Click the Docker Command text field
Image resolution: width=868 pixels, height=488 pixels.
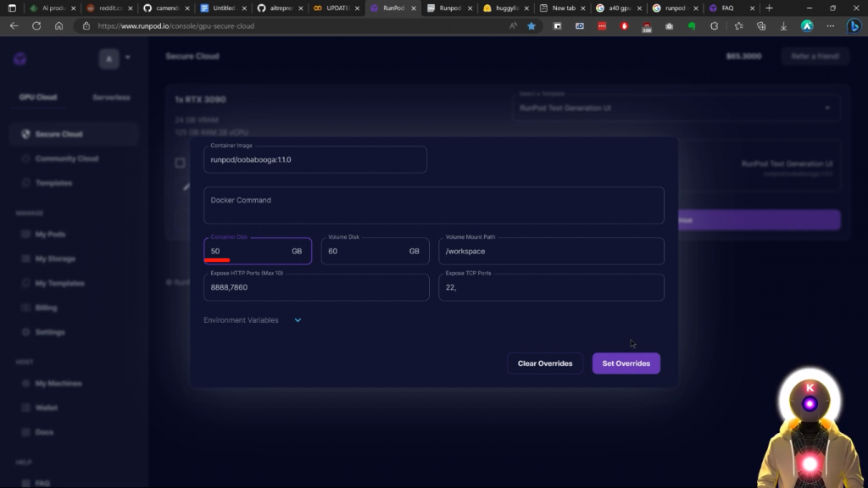tap(433, 205)
